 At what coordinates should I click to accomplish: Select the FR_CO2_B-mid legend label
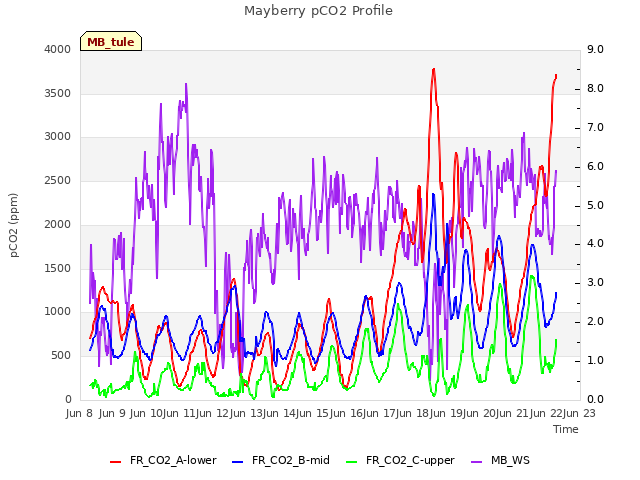(x=291, y=460)
